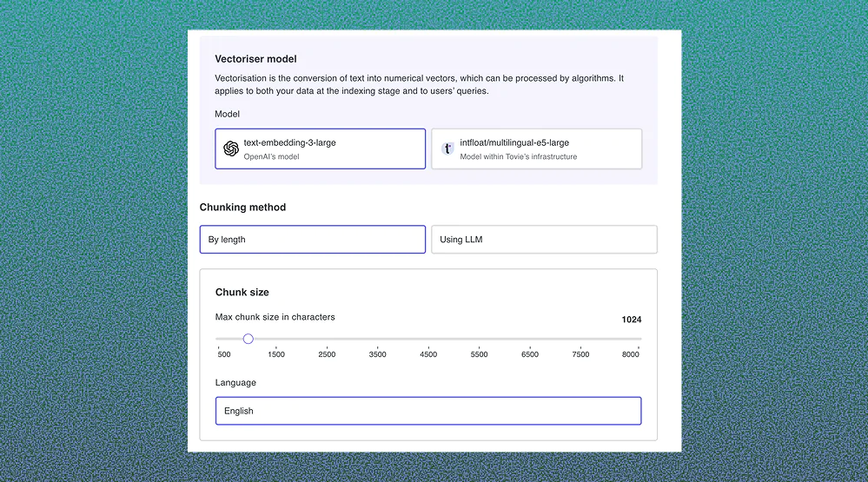Click the 'Vectoriser model' heading
The width and height of the screenshot is (868, 482).
pos(255,59)
